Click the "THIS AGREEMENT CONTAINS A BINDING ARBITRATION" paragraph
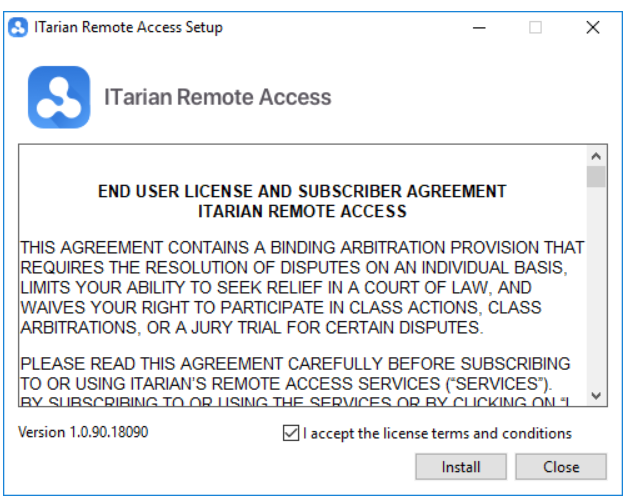This screenshot has width=630, height=497. (x=302, y=287)
